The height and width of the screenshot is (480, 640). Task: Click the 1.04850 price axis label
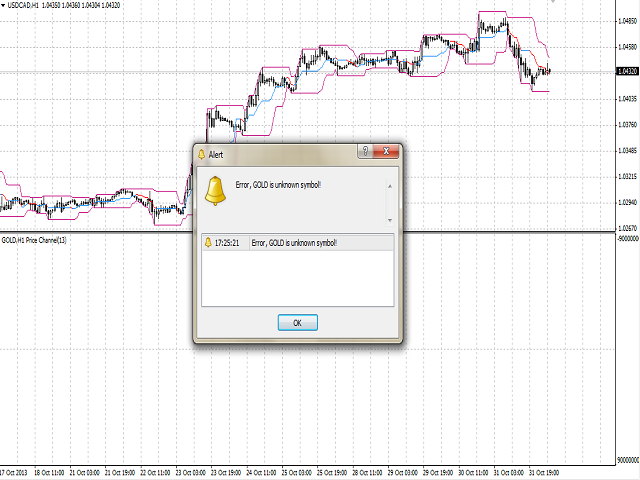click(x=627, y=21)
